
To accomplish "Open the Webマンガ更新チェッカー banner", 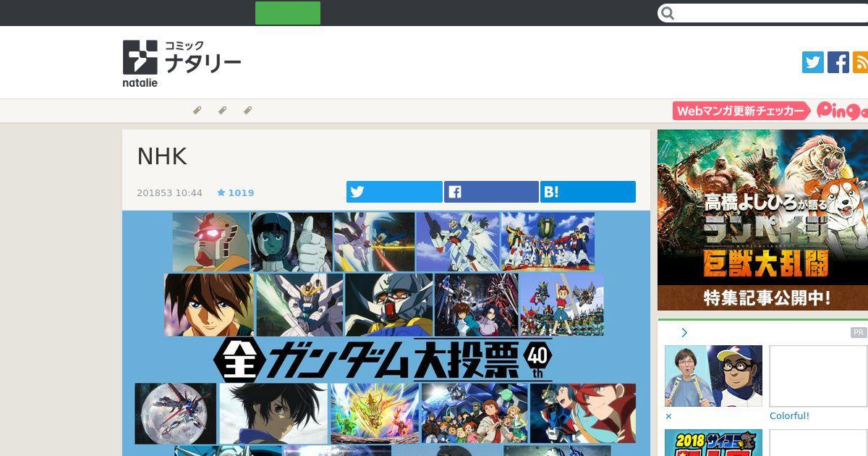I will coord(741,111).
